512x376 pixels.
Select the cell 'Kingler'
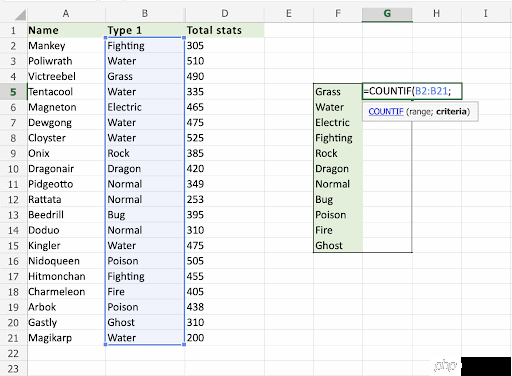pos(66,246)
